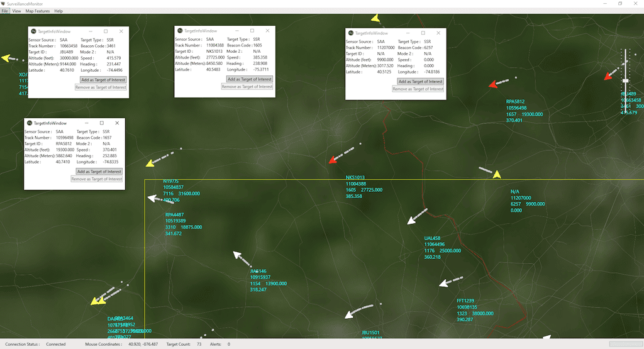Minimize the main SurveillanceMonitor window

(x=605, y=3)
